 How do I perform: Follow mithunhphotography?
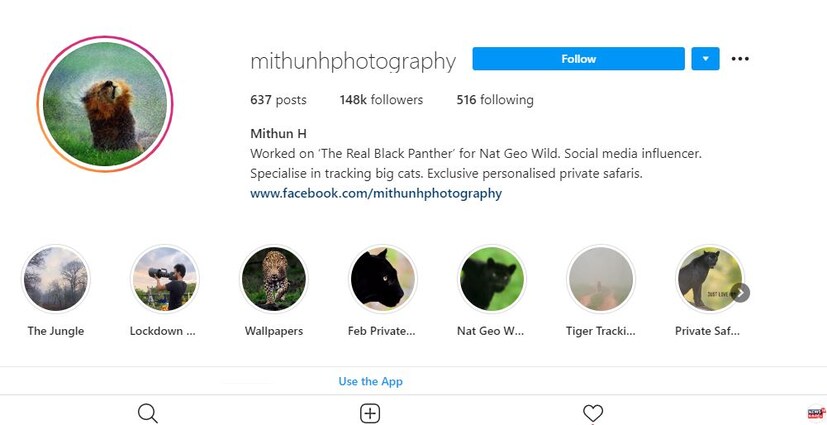pos(579,59)
